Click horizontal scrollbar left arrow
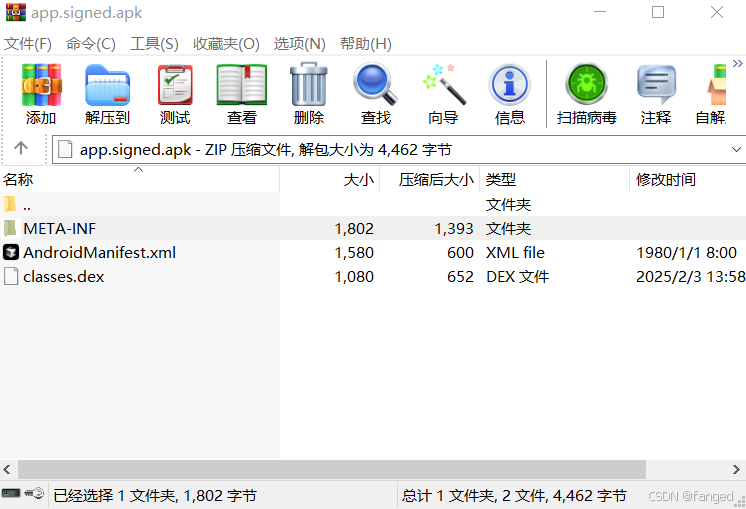This screenshot has height=509, width=746. coord(7,470)
